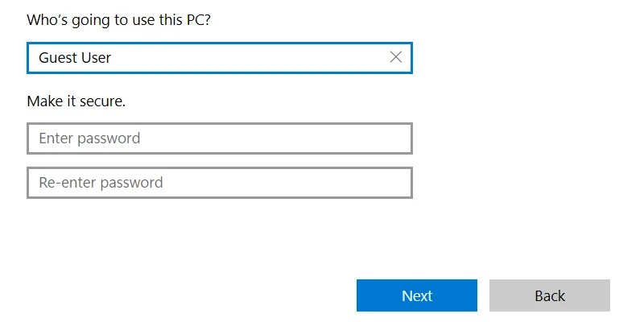The image size is (644, 322).
Task: Continue account setup via Next
Action: (417, 295)
